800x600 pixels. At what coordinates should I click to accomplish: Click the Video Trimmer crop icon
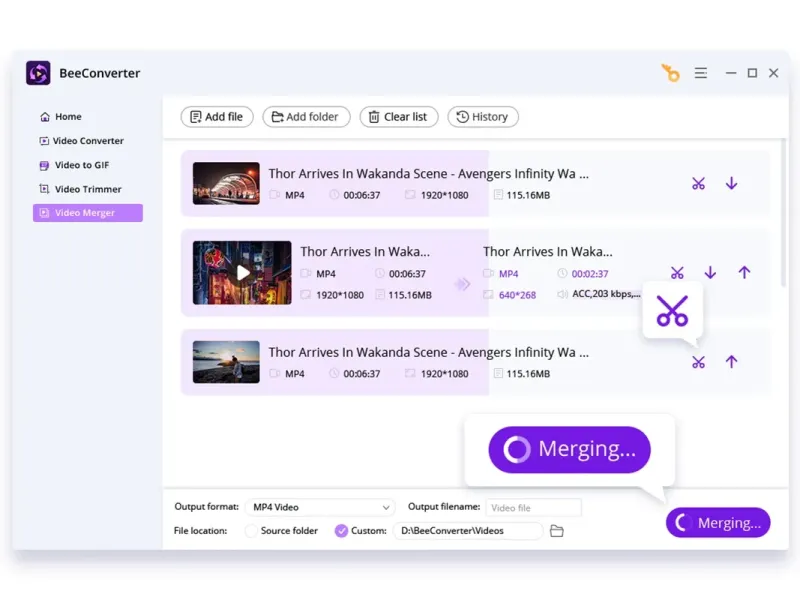[x=44, y=189]
